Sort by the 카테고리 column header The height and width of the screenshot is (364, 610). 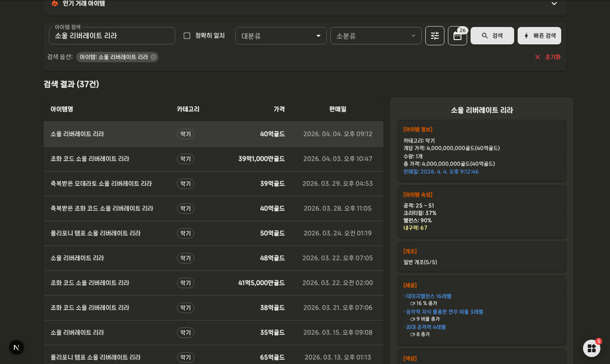(188, 109)
